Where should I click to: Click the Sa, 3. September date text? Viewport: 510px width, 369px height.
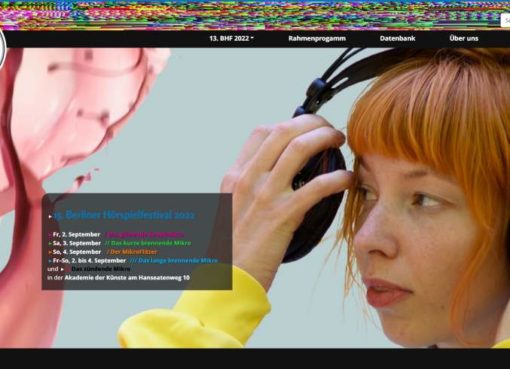77,243
